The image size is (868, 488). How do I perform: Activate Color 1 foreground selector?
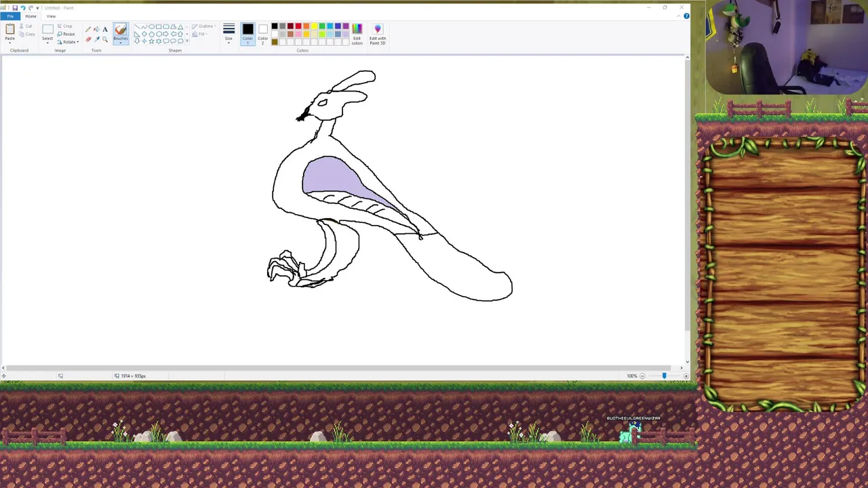coord(248,33)
